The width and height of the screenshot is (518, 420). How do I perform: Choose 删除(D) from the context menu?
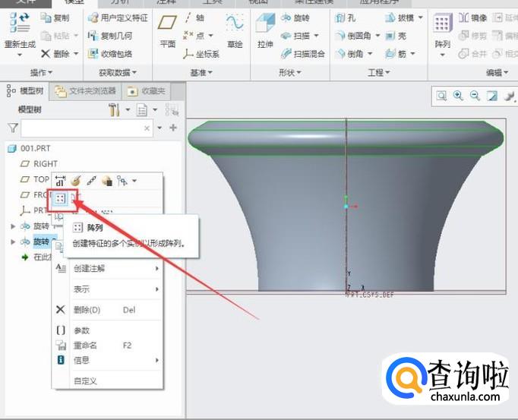[x=87, y=310]
